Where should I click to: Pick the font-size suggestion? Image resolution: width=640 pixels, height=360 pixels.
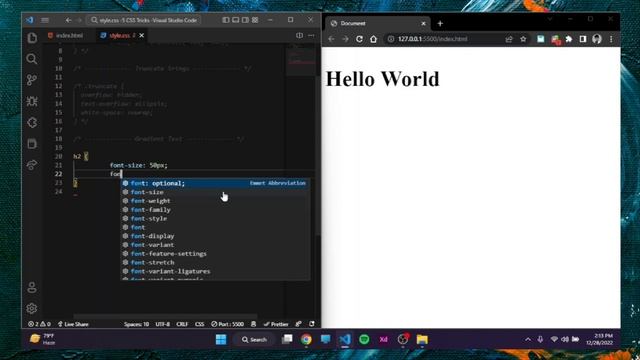tap(215, 192)
